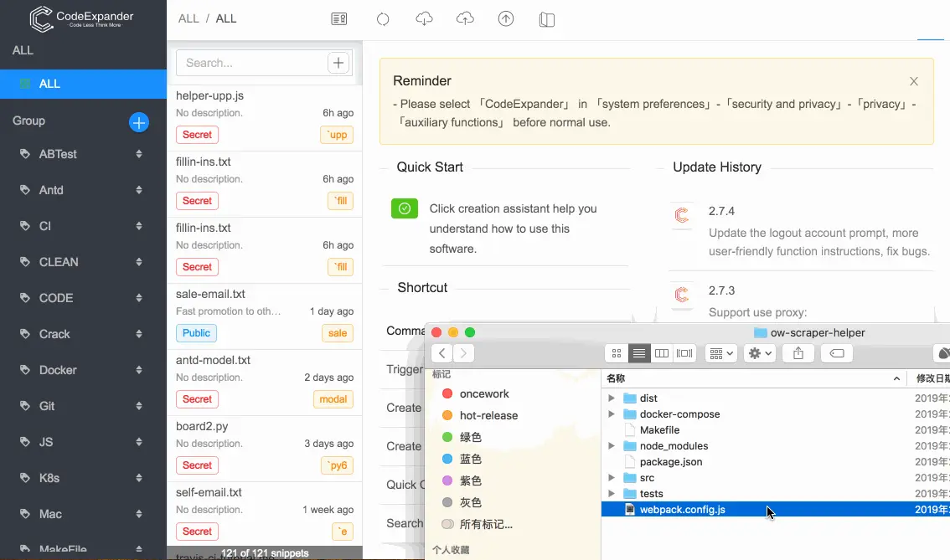The height and width of the screenshot is (560, 950).
Task: Toggle the sidebar panel layout icon
Action: point(546,19)
